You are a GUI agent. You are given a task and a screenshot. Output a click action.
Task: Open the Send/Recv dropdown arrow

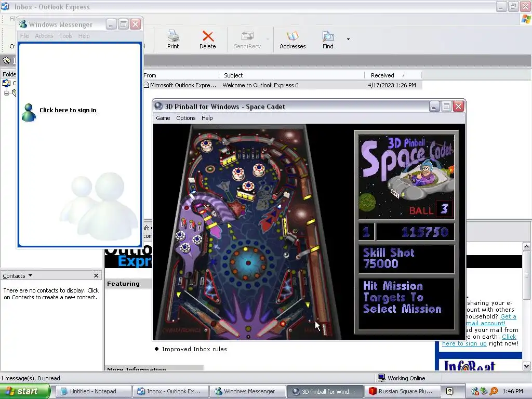click(268, 39)
